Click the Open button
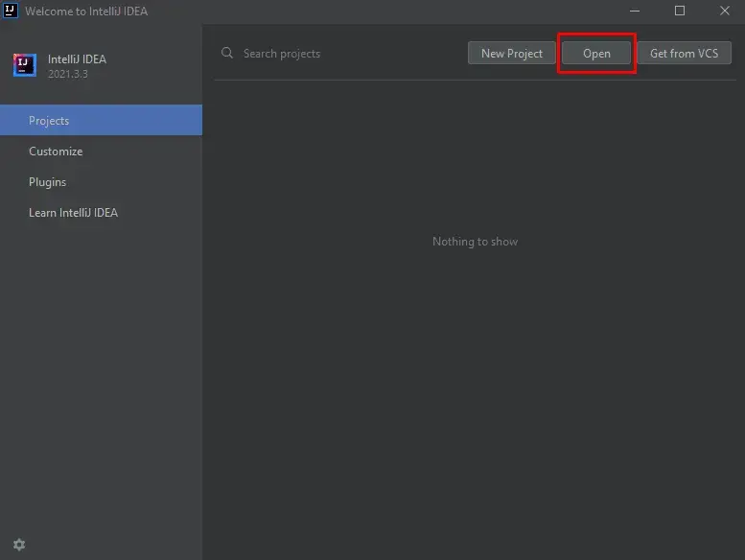 (596, 54)
